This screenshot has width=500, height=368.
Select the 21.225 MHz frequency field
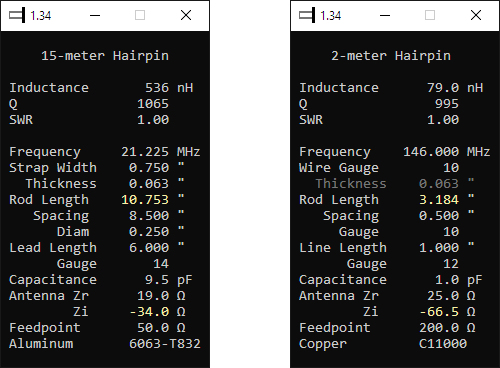point(161,152)
